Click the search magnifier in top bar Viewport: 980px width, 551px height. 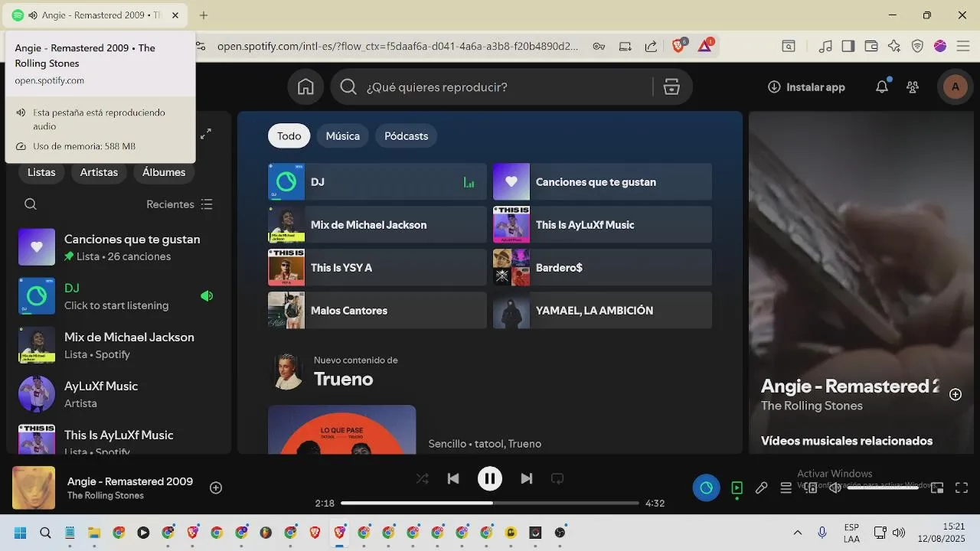point(348,87)
